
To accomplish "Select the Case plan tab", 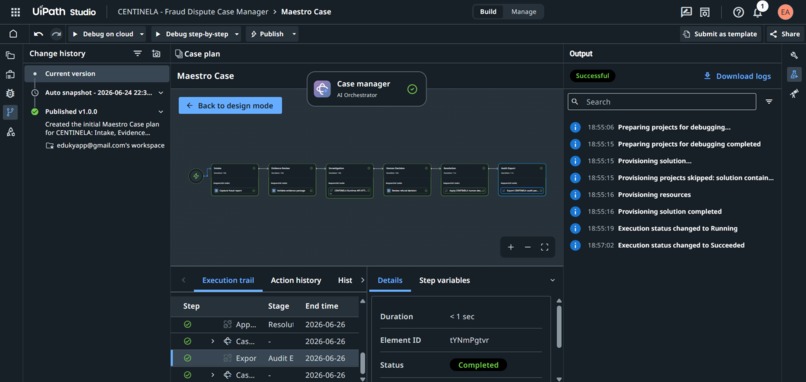I will click(197, 53).
